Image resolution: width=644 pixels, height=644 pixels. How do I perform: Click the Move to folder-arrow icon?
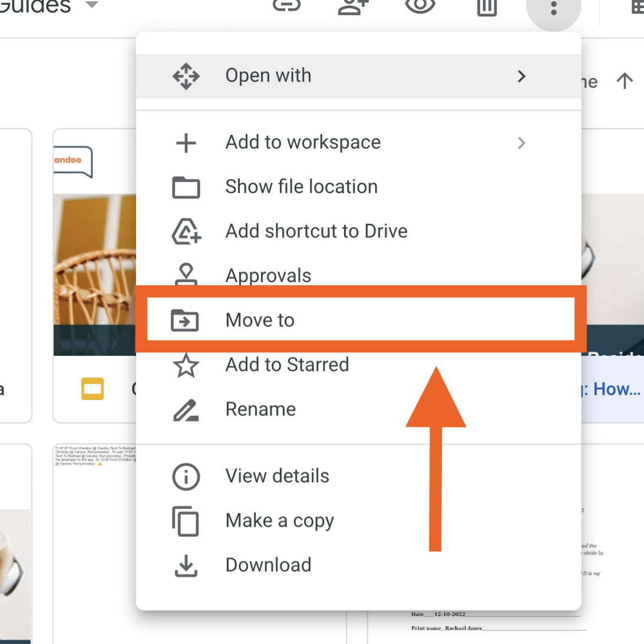(185, 321)
